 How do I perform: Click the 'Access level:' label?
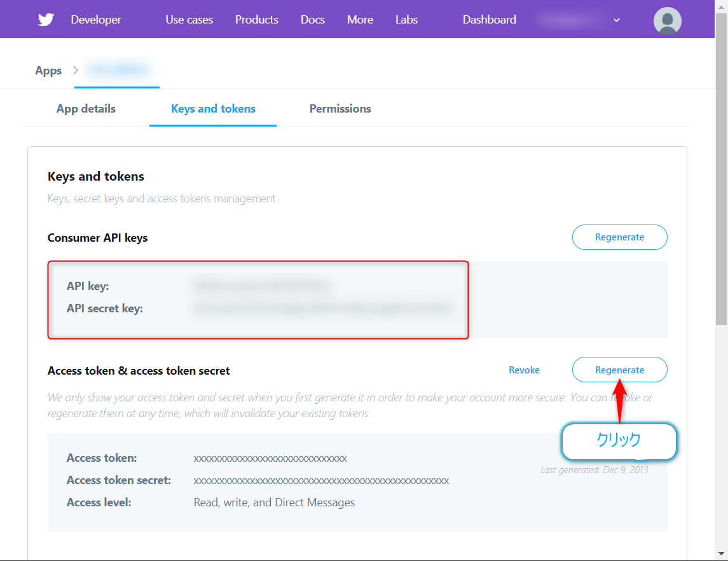point(99,502)
